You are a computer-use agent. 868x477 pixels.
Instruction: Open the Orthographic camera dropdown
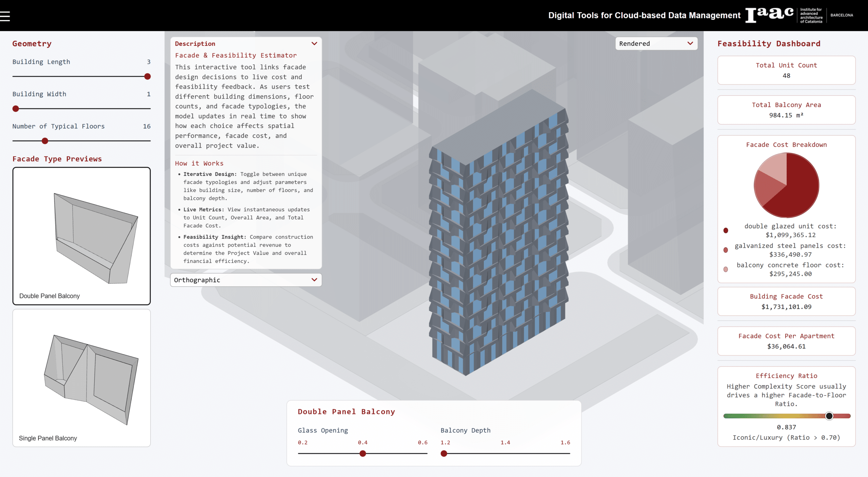pos(246,280)
